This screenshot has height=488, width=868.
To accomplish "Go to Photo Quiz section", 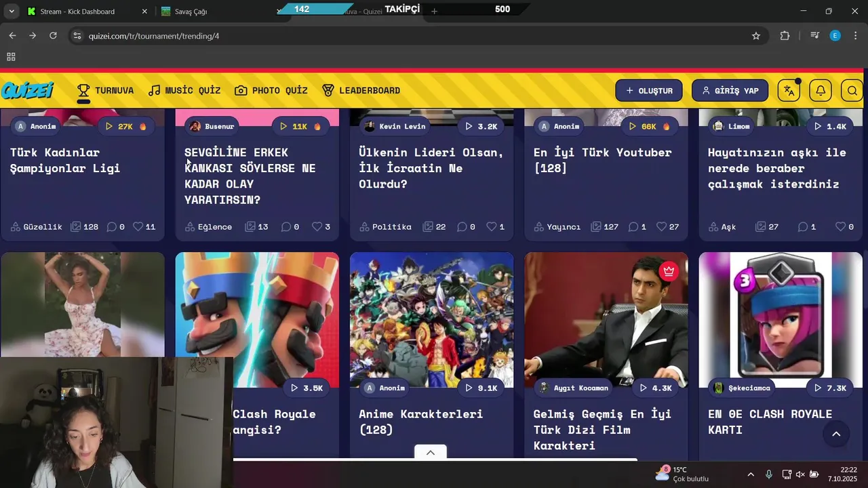I will (271, 90).
